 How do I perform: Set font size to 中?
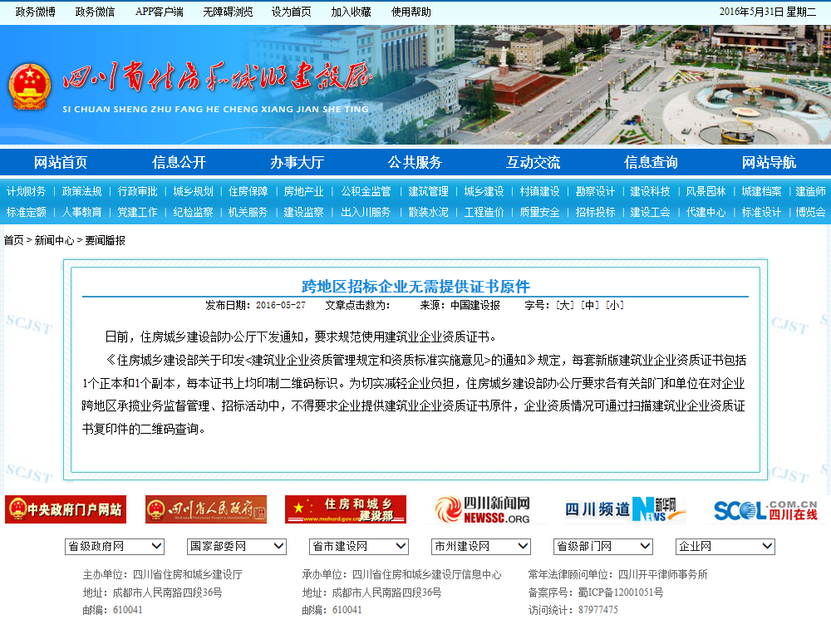[590, 305]
